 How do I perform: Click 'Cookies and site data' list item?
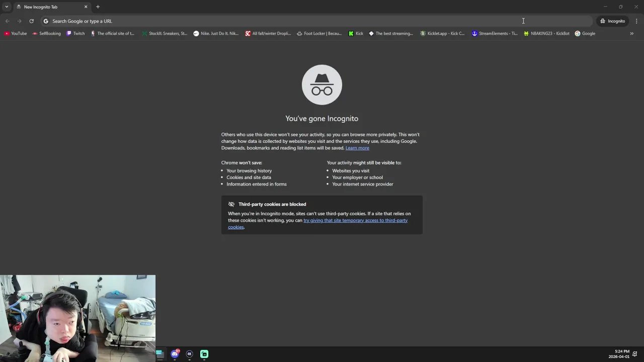249,177
